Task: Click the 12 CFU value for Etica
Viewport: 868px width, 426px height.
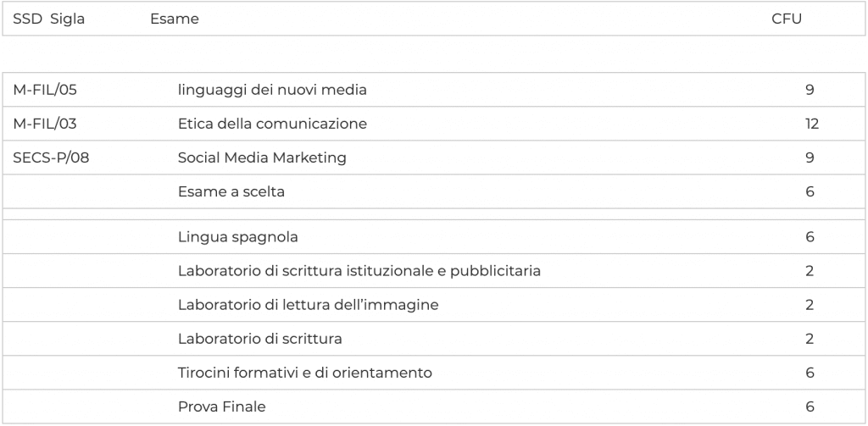Action: point(812,124)
